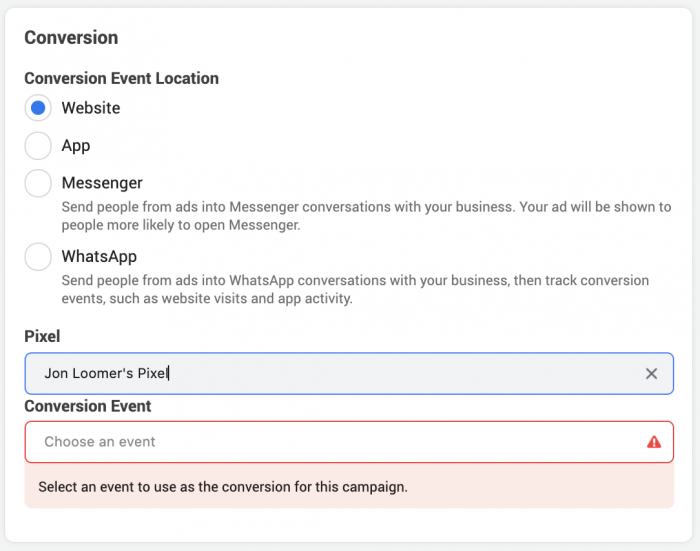Click the red warning triangle icon
The height and width of the screenshot is (551, 700).
click(x=654, y=442)
